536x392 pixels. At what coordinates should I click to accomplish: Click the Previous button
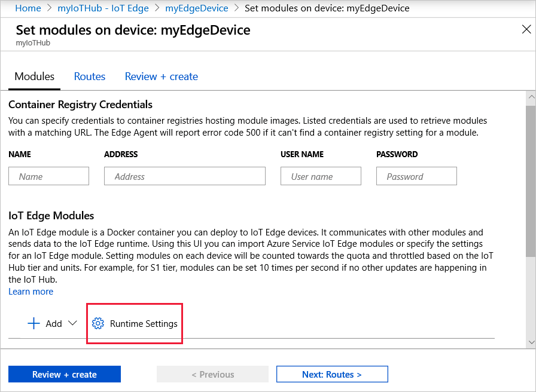pyautogui.click(x=212, y=373)
